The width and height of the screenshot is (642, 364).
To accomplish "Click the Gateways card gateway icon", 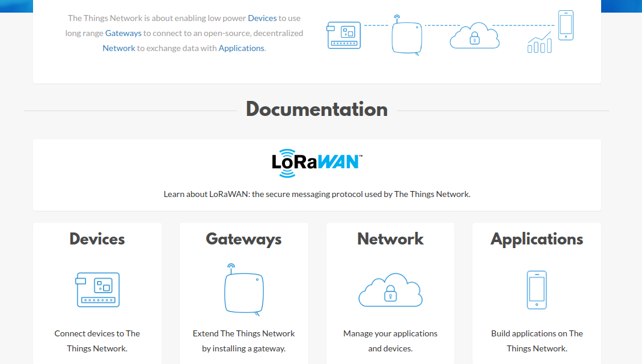I will (244, 290).
